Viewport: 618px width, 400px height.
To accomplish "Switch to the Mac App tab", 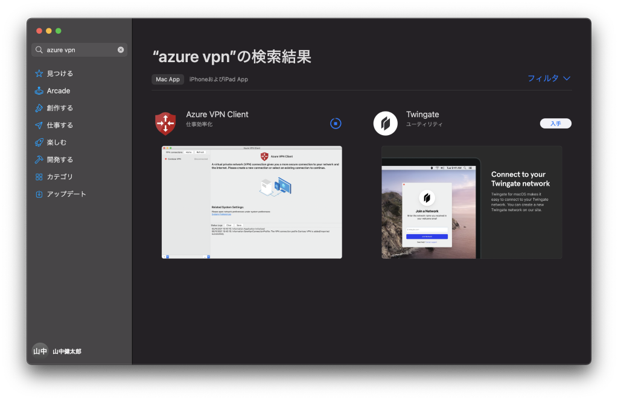I will (x=167, y=79).
